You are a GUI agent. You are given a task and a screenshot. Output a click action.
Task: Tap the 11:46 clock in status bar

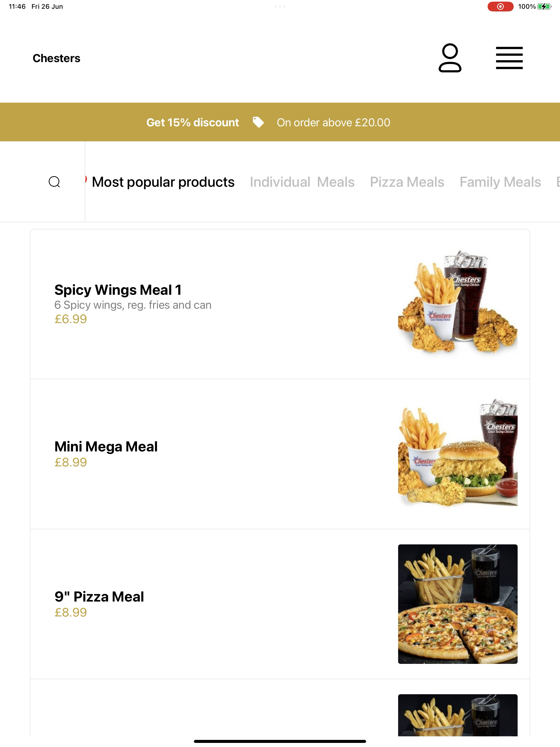17,6
